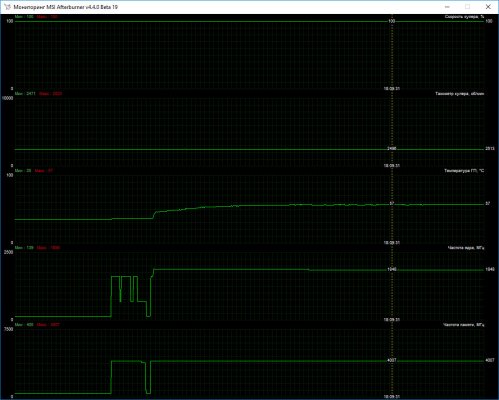Select the time marker in the memory clock graph

[392, 397]
